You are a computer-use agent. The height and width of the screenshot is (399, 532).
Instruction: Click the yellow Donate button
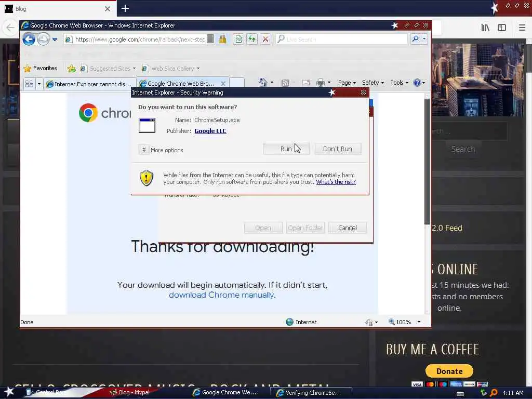click(449, 371)
